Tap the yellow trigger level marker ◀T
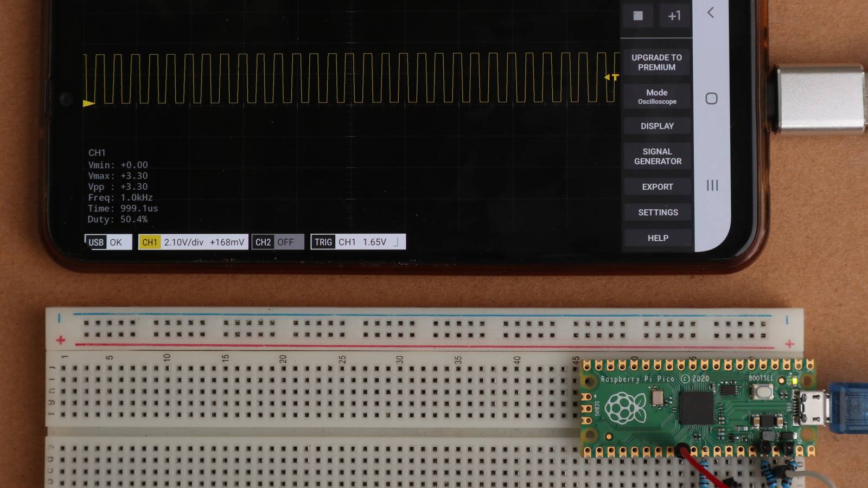 click(x=611, y=78)
